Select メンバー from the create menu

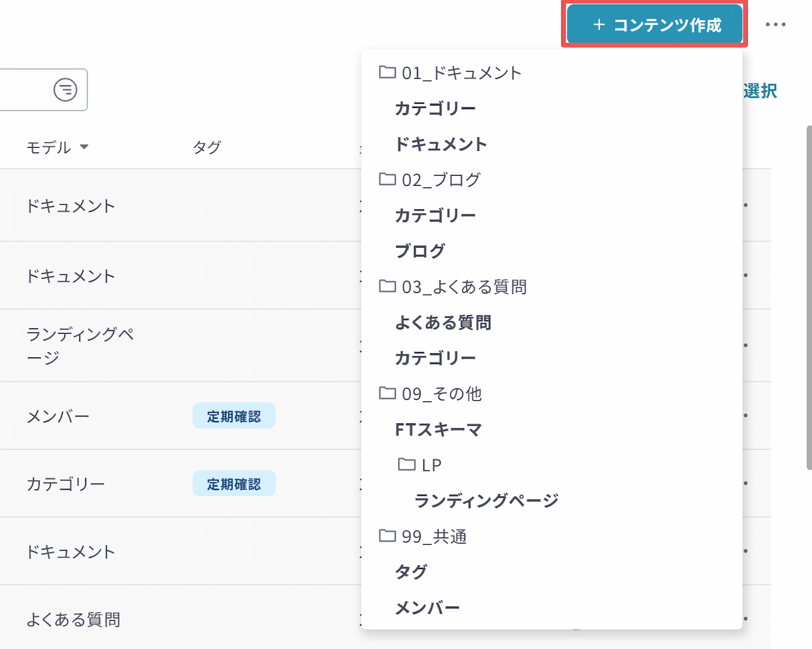click(427, 608)
